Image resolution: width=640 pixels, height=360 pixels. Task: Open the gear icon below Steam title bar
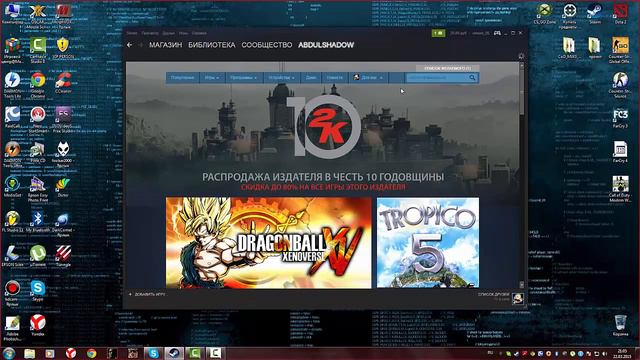click(x=521, y=56)
